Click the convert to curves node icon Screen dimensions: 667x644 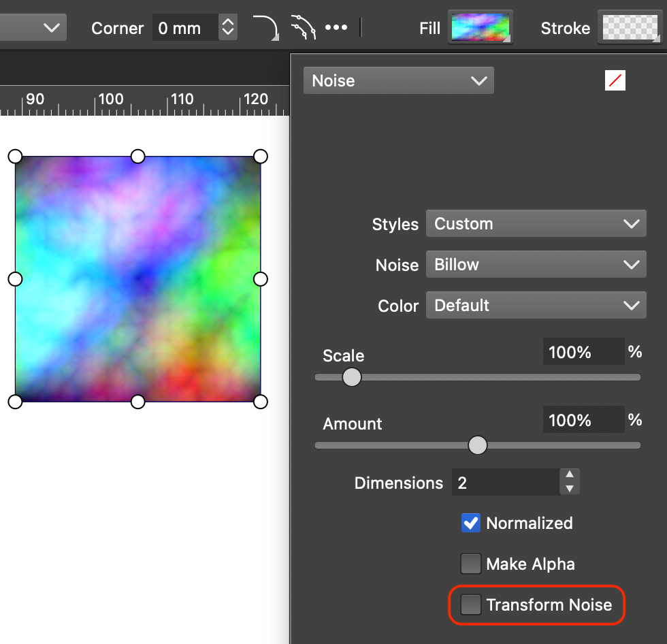point(304,28)
